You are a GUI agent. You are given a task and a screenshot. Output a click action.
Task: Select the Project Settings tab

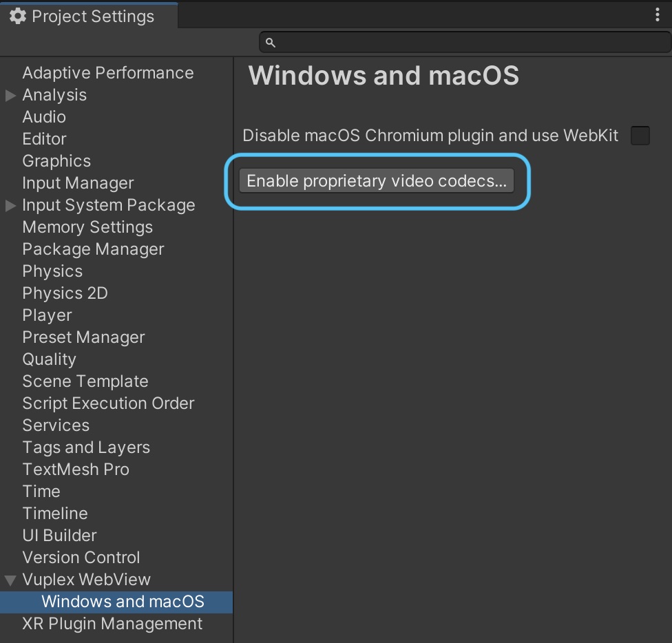tap(90, 16)
